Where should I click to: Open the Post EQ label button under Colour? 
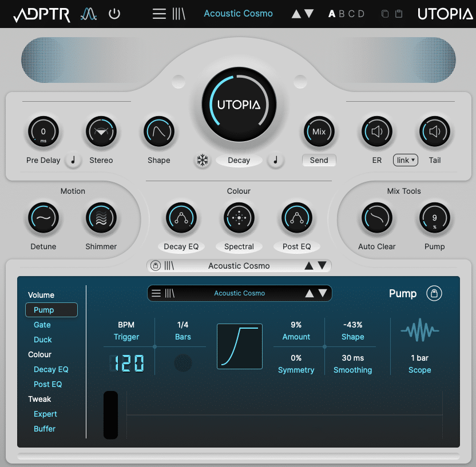pyautogui.click(x=296, y=246)
